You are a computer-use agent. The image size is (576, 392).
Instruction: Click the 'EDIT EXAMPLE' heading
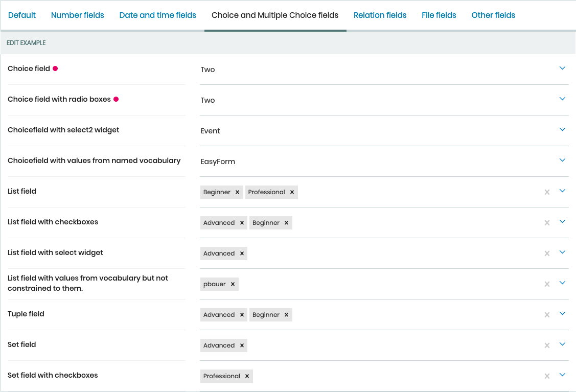pyautogui.click(x=26, y=43)
